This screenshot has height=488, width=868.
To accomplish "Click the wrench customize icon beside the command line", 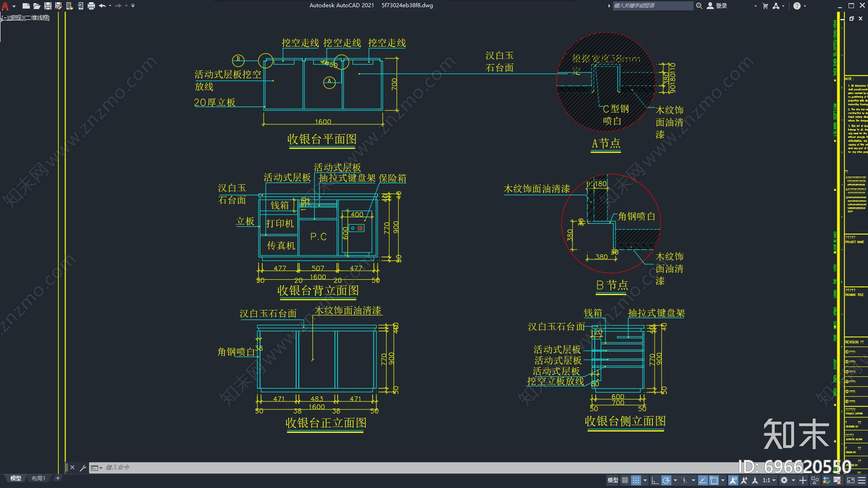I will [x=83, y=467].
